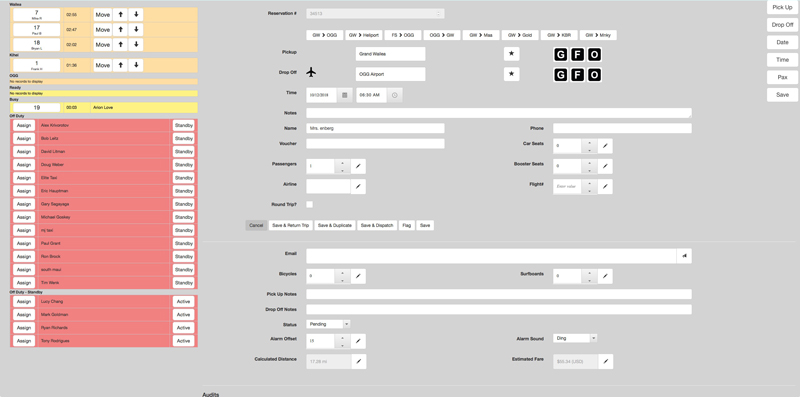Viewport: 800px width, 397px height.
Task: Click the pencil icon next to Booster Seats
Action: 605,166
